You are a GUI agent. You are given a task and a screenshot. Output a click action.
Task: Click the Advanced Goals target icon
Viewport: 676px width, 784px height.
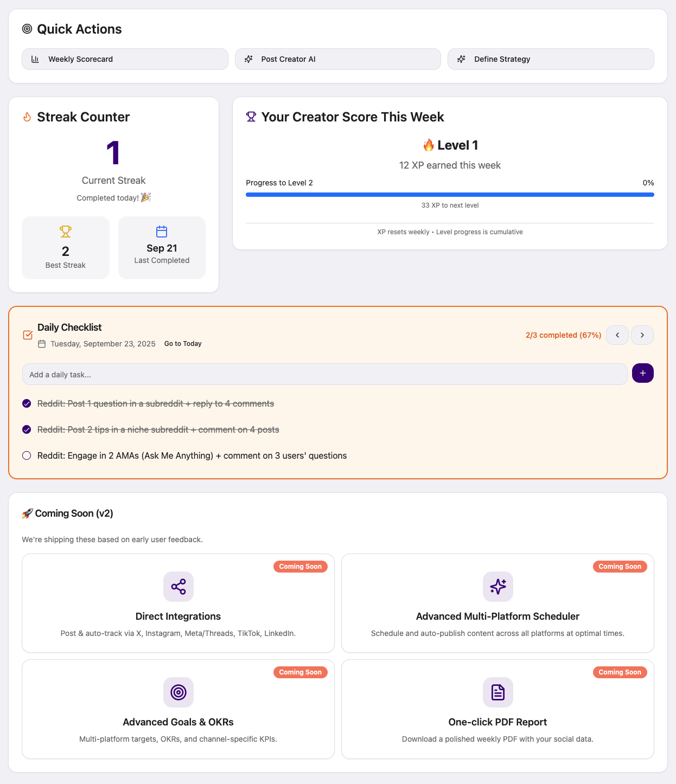178,692
